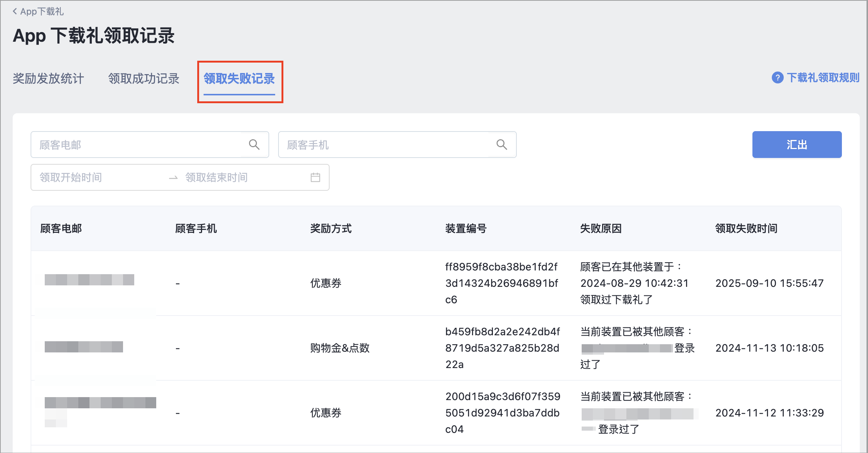Switch to 领取成功记录 tab

144,79
